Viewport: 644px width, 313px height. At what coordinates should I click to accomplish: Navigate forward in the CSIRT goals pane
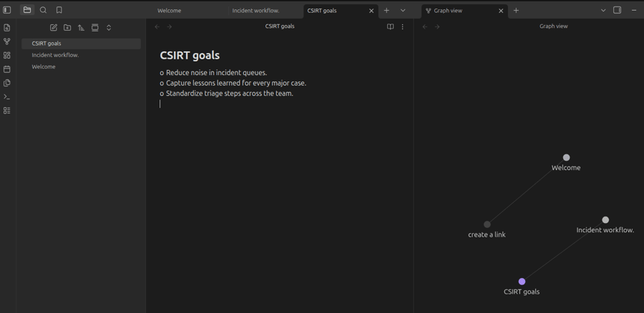pos(169,26)
